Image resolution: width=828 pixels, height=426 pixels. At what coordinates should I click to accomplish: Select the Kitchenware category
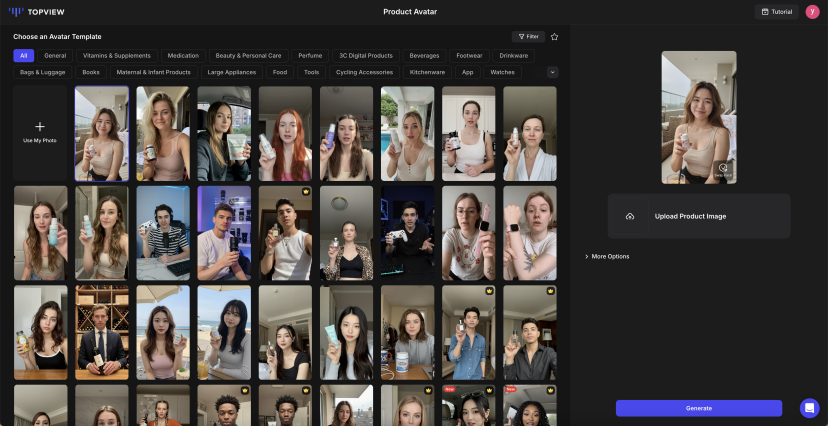pos(428,72)
